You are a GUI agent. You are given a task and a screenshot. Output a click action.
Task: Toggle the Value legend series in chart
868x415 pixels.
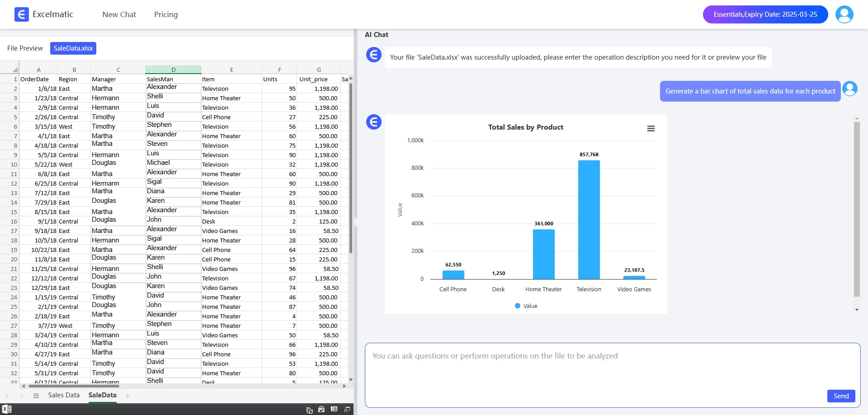click(x=526, y=306)
